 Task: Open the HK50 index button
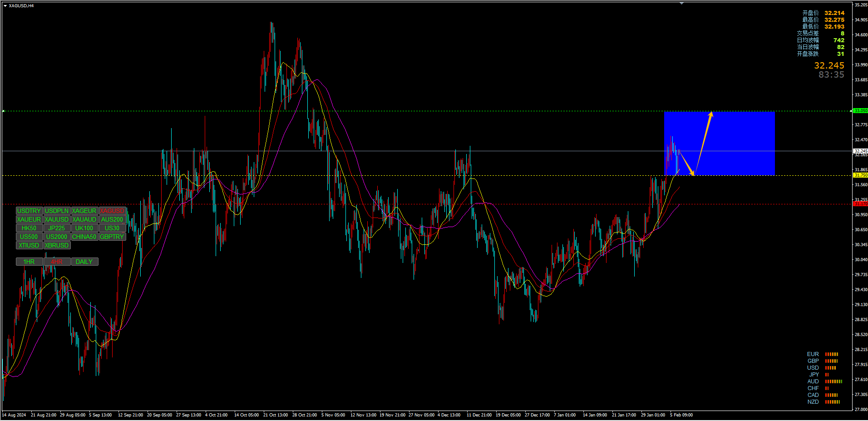point(29,228)
